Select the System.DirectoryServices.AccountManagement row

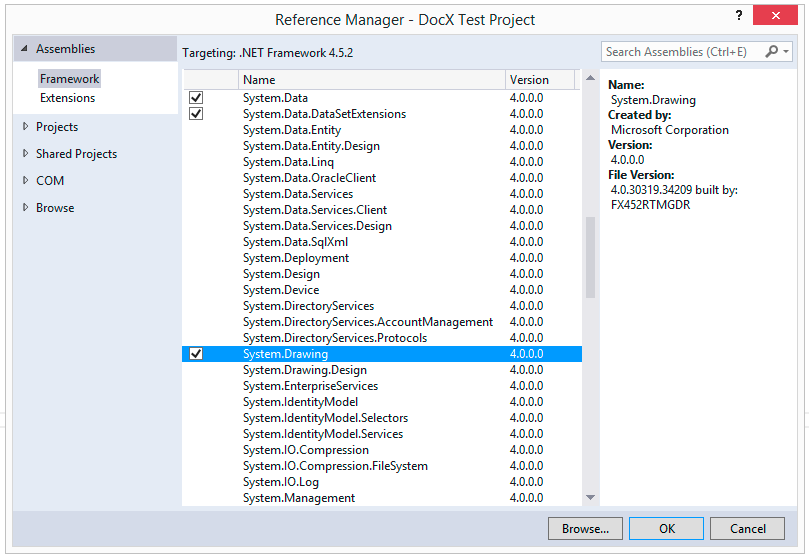pyautogui.click(x=382, y=322)
